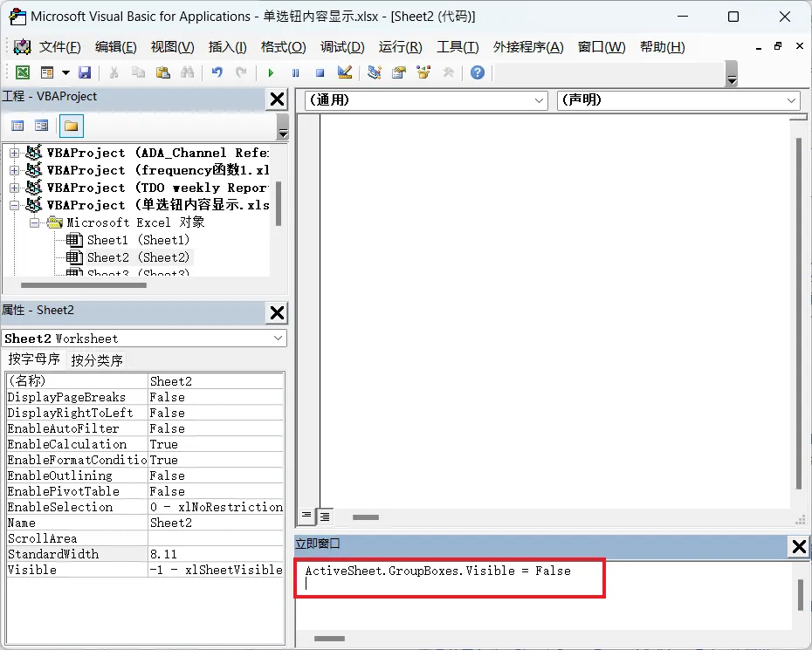The image size is (812, 650).
Task: Click the Visible property value cell
Action: pyautogui.click(x=216, y=570)
